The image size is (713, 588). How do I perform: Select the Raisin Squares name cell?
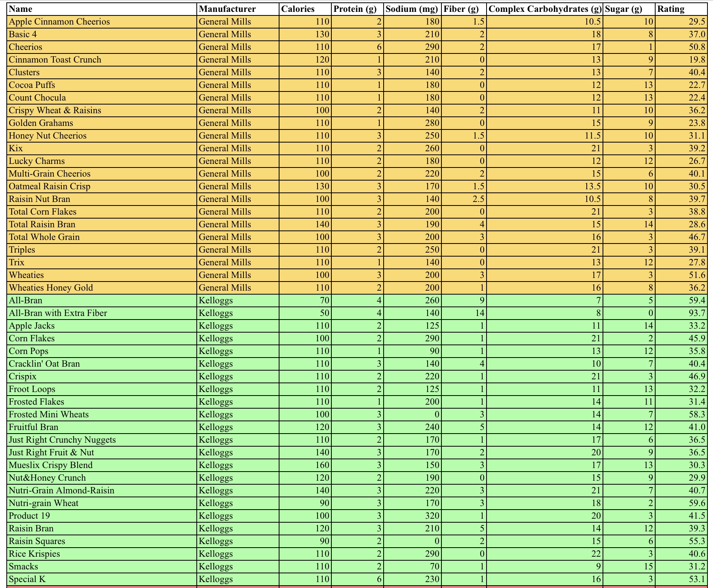click(102, 541)
